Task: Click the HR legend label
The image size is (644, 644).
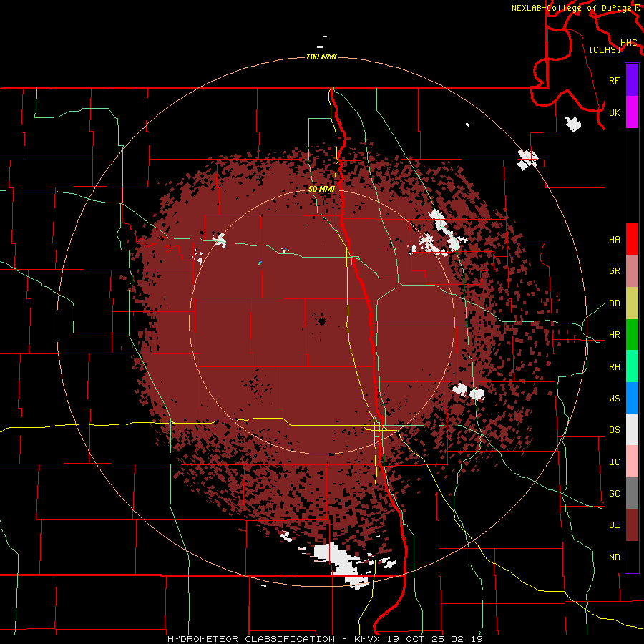Action: 614,335
